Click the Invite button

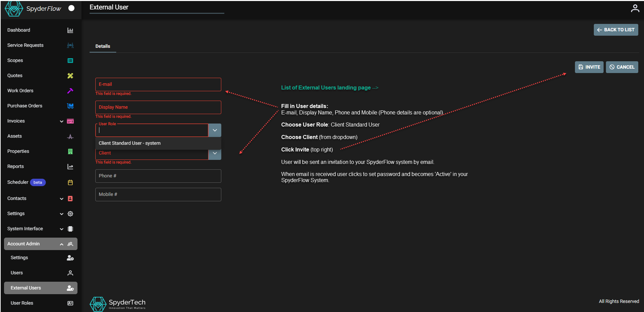[589, 67]
